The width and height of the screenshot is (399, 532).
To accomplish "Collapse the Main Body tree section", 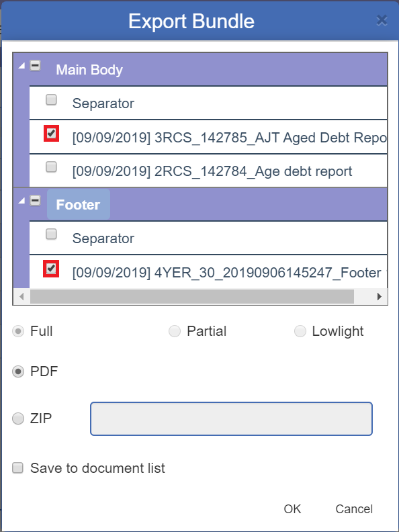I will [x=21, y=66].
